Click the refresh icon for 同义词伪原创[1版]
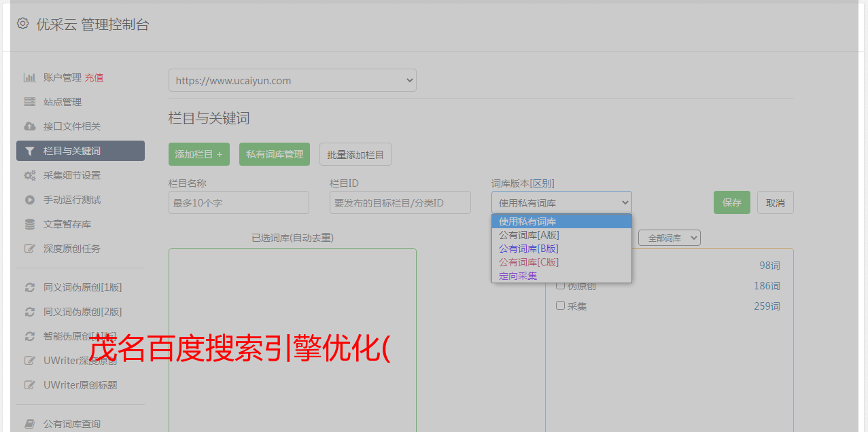 click(x=29, y=287)
